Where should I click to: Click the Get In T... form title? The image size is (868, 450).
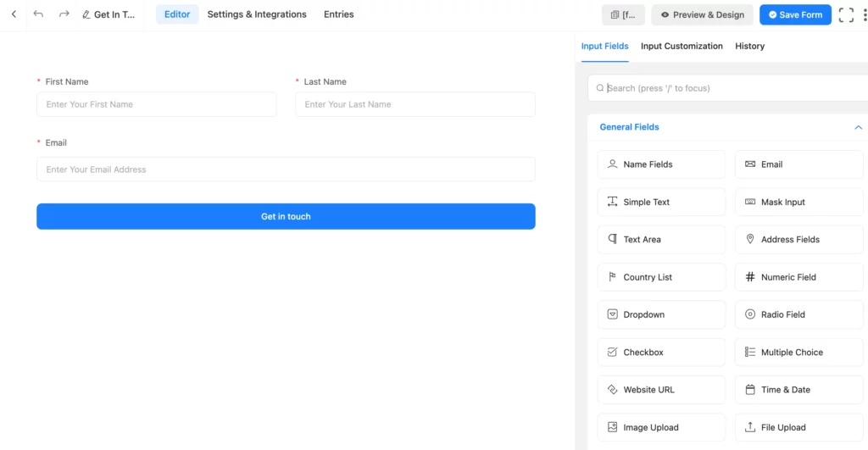[x=114, y=14]
